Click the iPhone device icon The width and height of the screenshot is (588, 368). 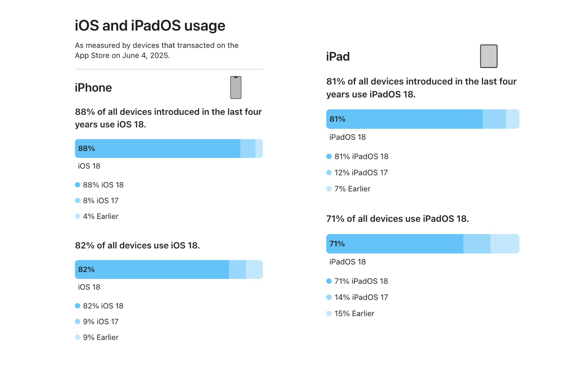(x=236, y=88)
